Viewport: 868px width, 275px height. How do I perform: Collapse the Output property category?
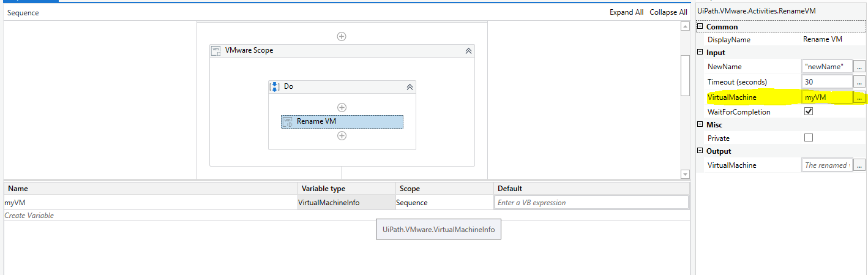pos(700,151)
